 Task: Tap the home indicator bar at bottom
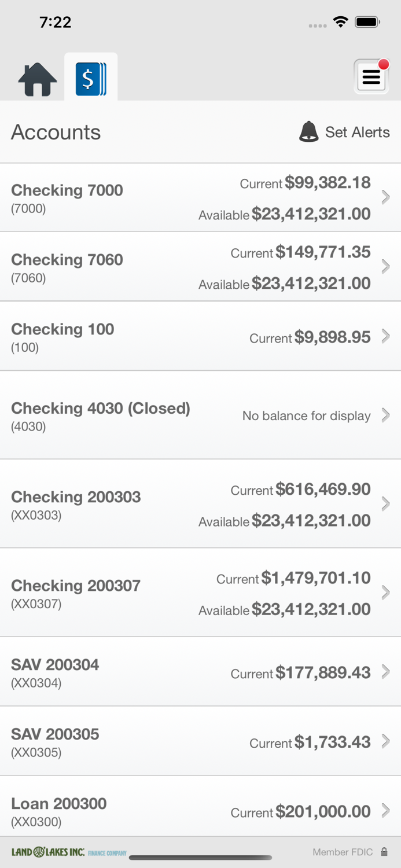(x=200, y=858)
